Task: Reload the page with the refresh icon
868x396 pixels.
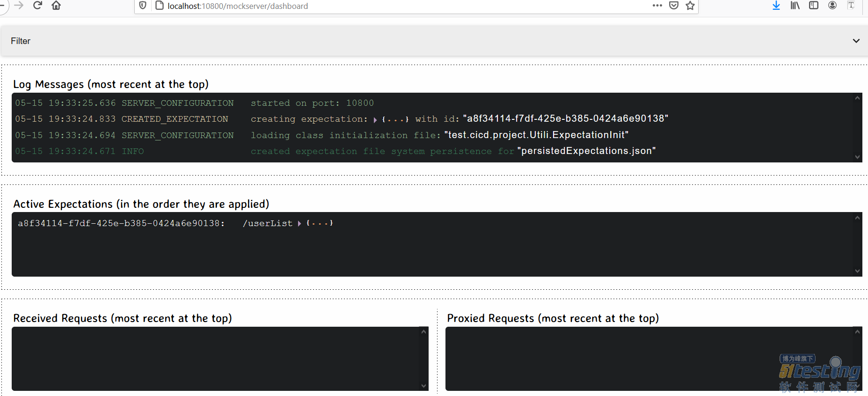Action: (38, 6)
